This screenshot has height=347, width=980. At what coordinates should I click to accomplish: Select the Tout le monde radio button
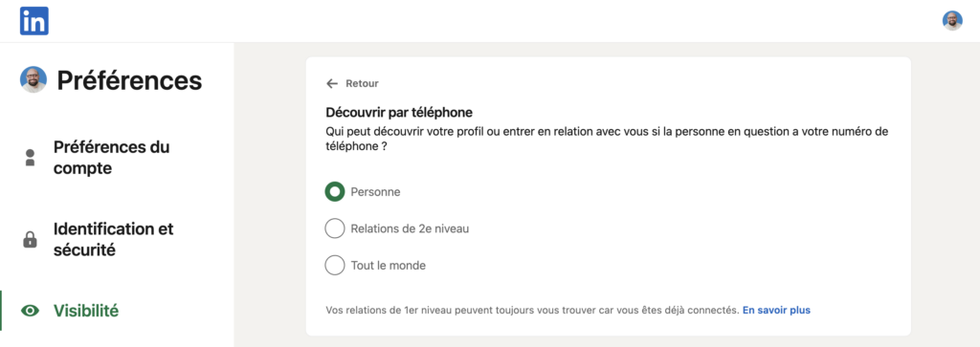(x=335, y=265)
